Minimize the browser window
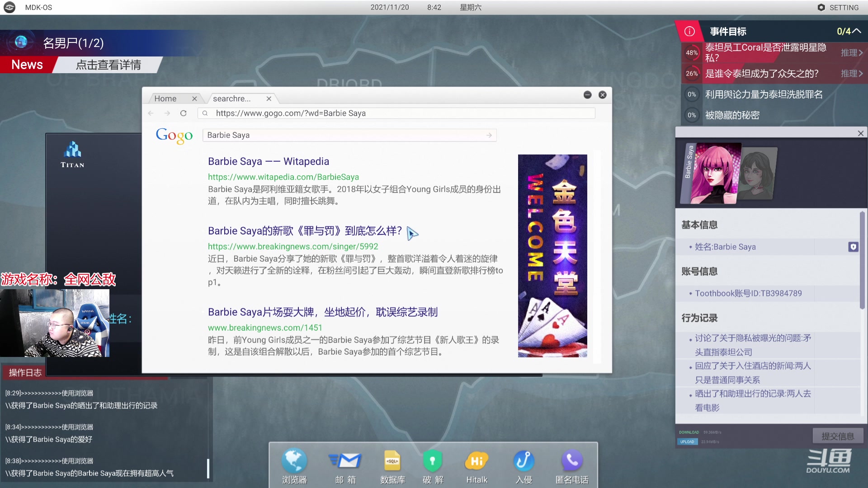Screen dimensions: 868x488 tap(587, 94)
